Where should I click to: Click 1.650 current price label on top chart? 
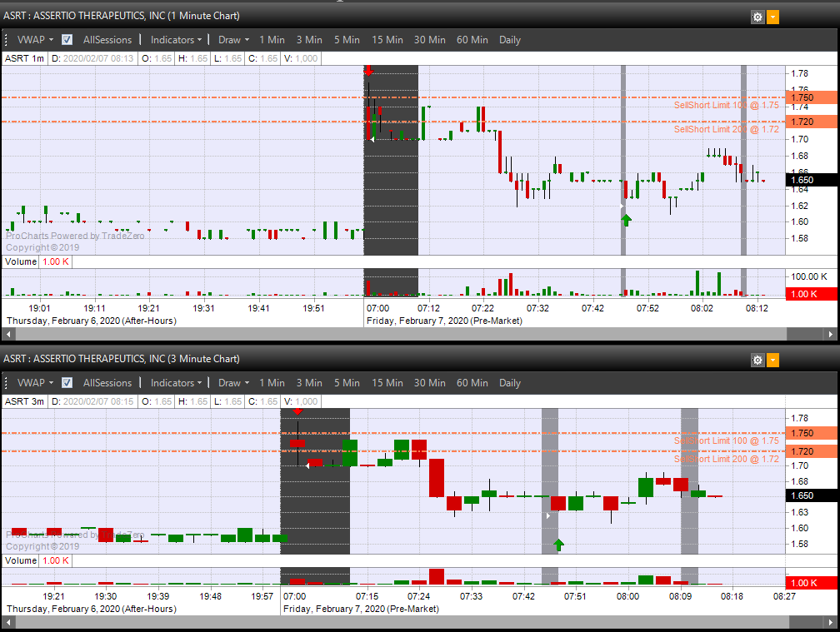(x=811, y=180)
